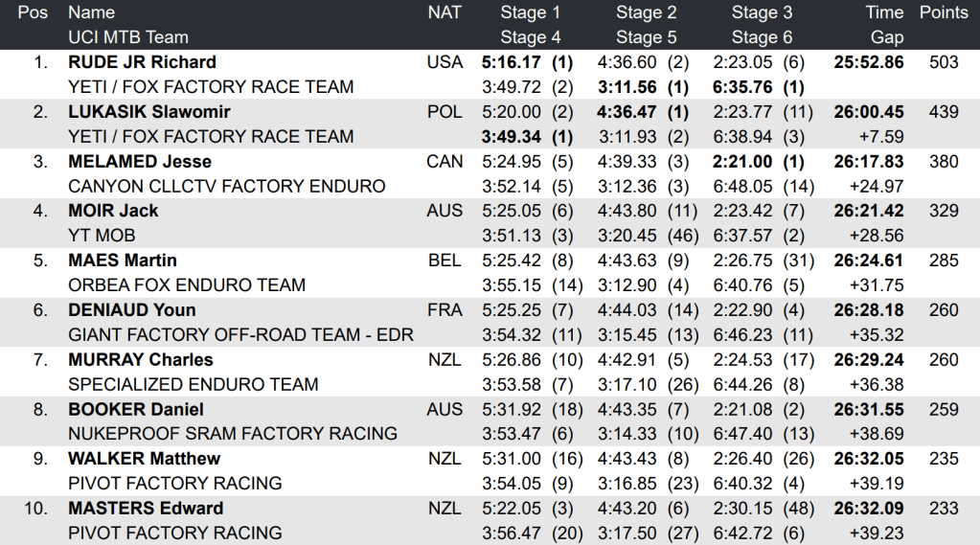Click rider MASTERS Edward
Screen dimensions: 980x545
[146, 508]
